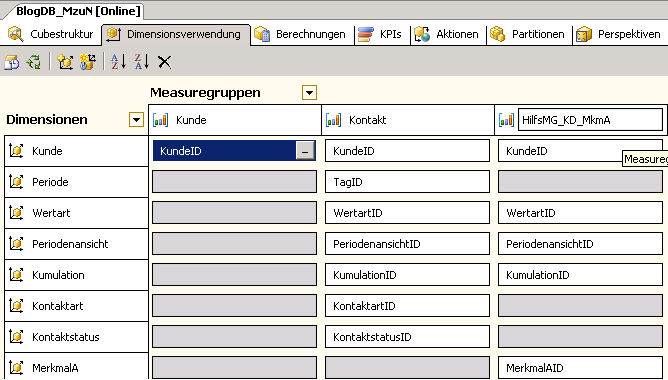The image size is (668, 380).
Task: Click empty gray Periode cell under Kunde
Action: pos(234,182)
